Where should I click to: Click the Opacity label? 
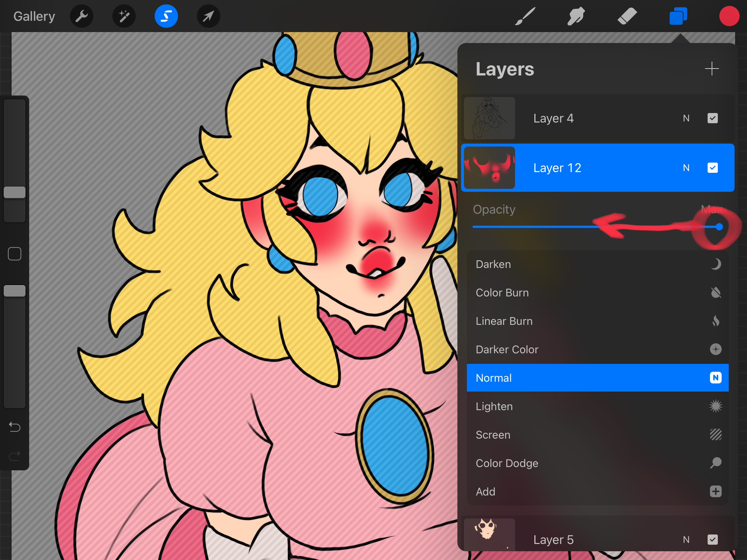[x=494, y=210]
